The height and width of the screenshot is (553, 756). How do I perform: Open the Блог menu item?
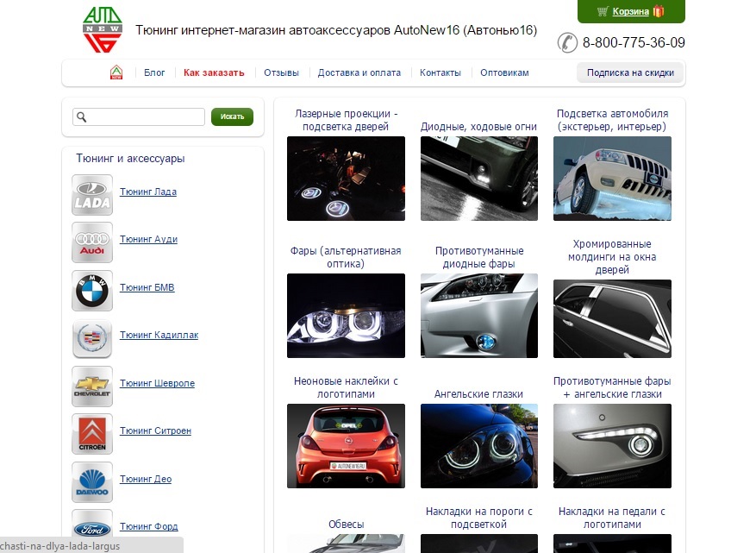[x=154, y=72]
